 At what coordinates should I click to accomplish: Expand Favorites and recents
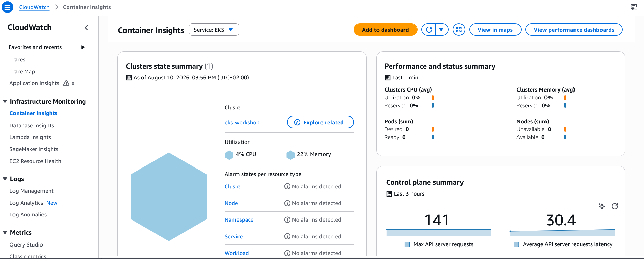(49, 47)
